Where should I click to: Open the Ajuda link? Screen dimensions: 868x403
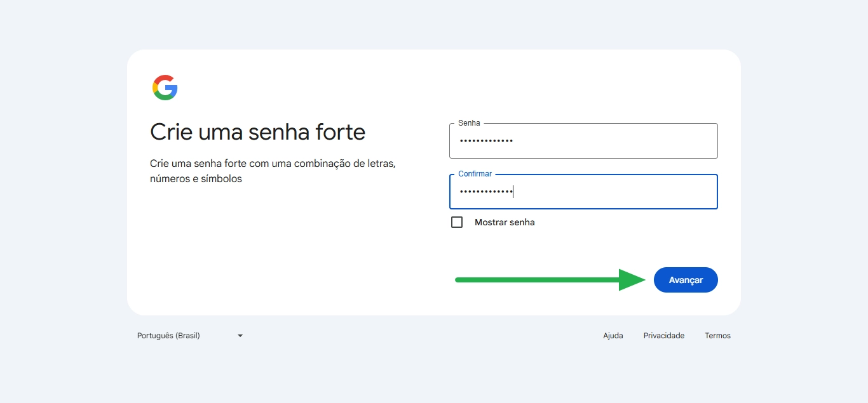[613, 336]
